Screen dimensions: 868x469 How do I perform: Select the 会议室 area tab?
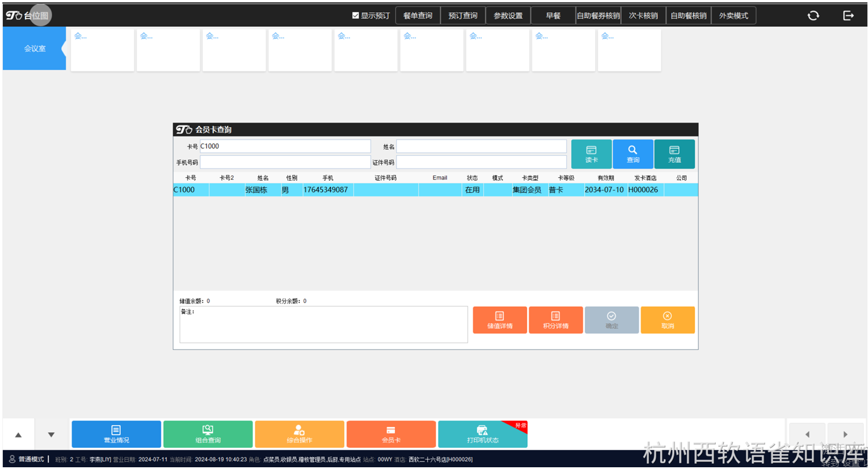click(34, 49)
